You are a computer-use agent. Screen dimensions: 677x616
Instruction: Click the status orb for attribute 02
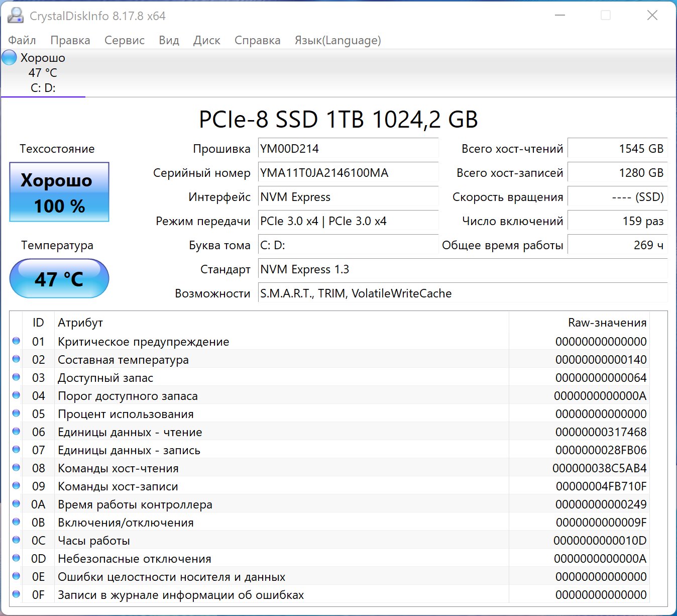16,359
